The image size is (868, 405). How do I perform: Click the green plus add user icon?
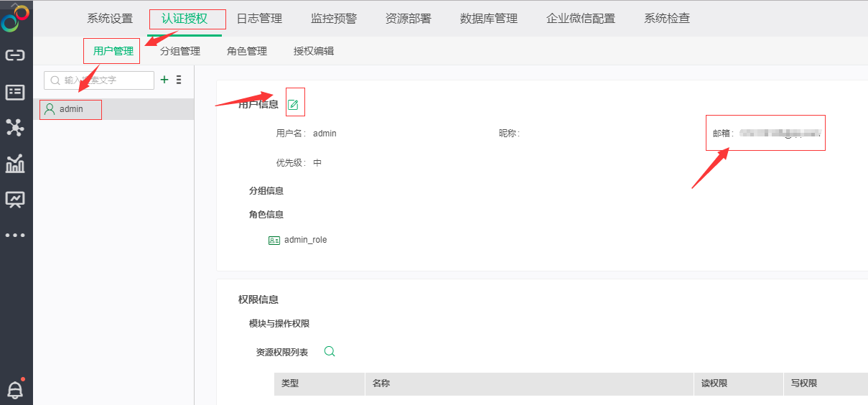point(164,80)
